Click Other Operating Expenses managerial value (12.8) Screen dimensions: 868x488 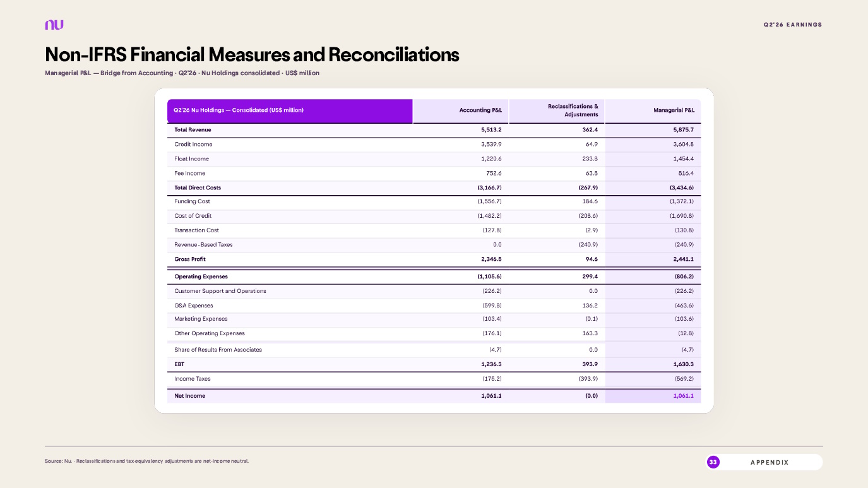tap(686, 333)
